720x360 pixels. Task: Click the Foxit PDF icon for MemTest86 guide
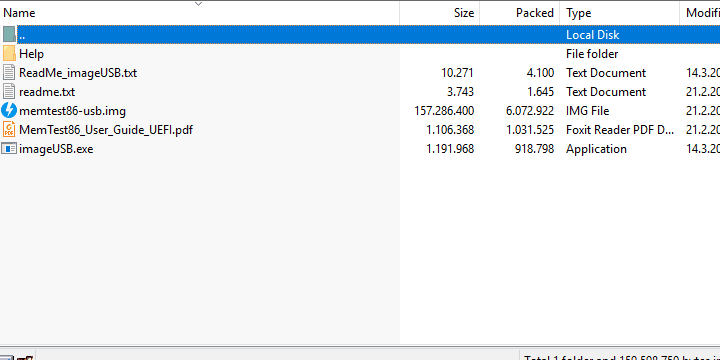pos(9,129)
